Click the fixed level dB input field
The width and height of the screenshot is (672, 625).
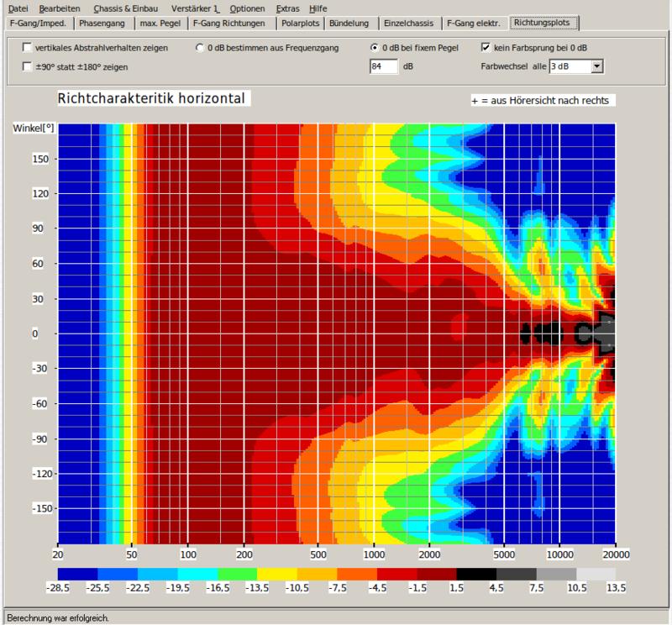(x=383, y=66)
